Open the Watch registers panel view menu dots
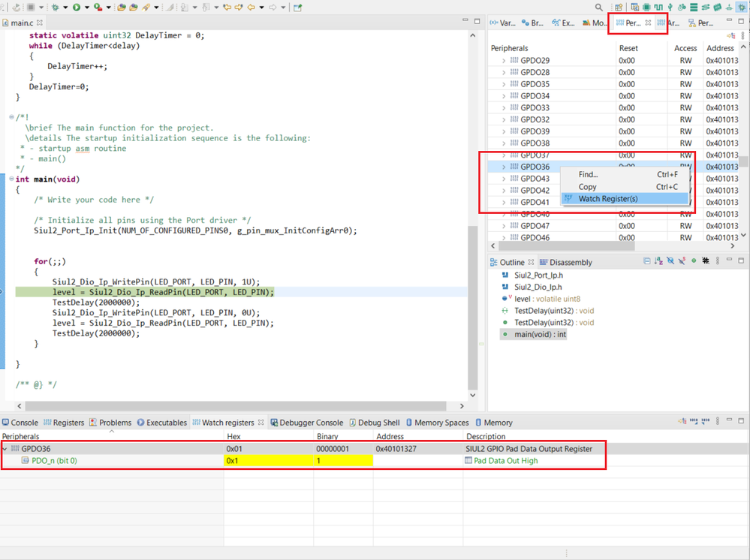Screen dimensions: 750x560 click(x=718, y=421)
